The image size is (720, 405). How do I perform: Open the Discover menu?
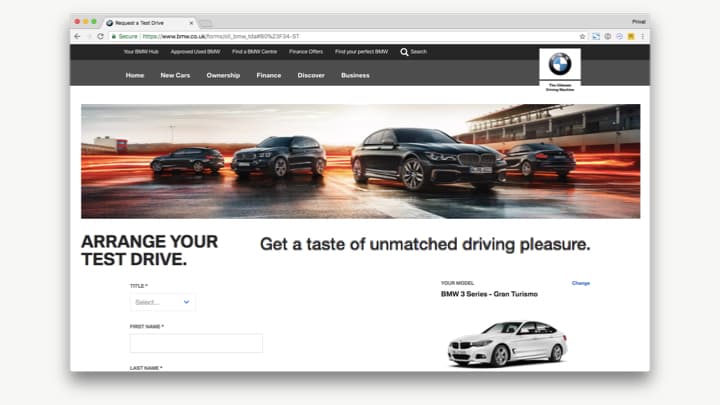point(311,75)
